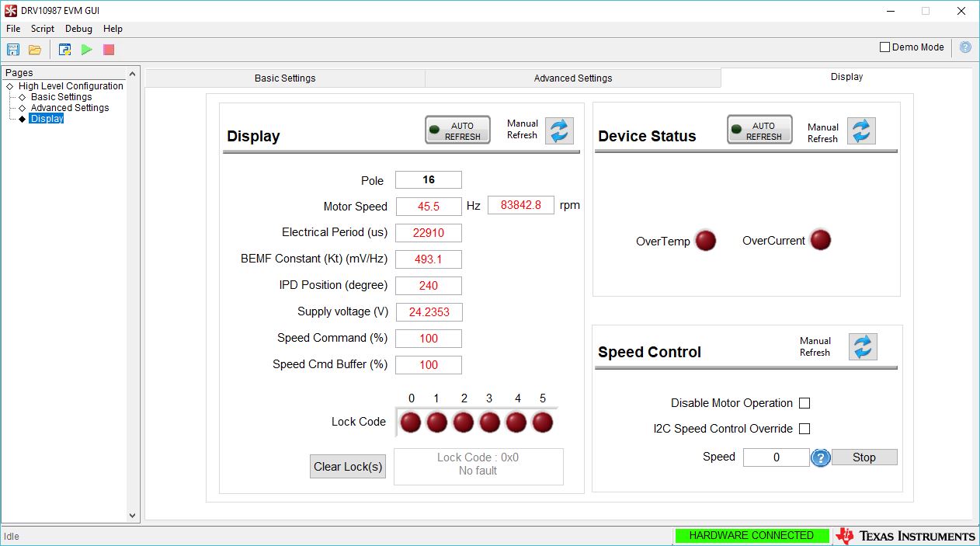Open file using the folder icon
This screenshot has width=980, height=546.
[x=35, y=50]
